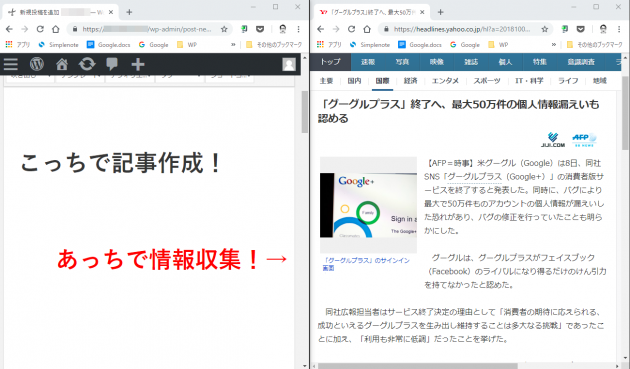Screen dimensions: 630x369
Task: Open the スポーツ news category
Action: pyautogui.click(x=487, y=81)
